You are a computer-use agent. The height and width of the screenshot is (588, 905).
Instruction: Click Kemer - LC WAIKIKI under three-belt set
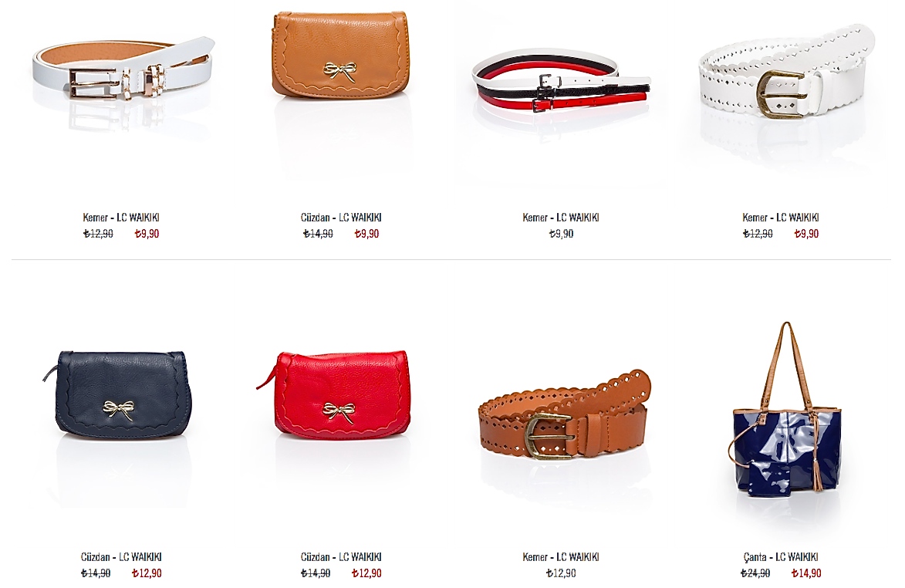560,218
